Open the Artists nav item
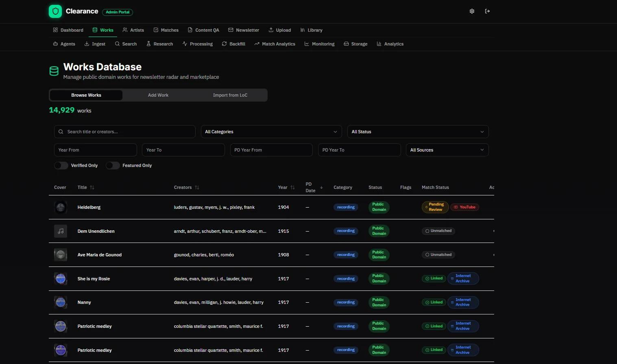 [133, 30]
